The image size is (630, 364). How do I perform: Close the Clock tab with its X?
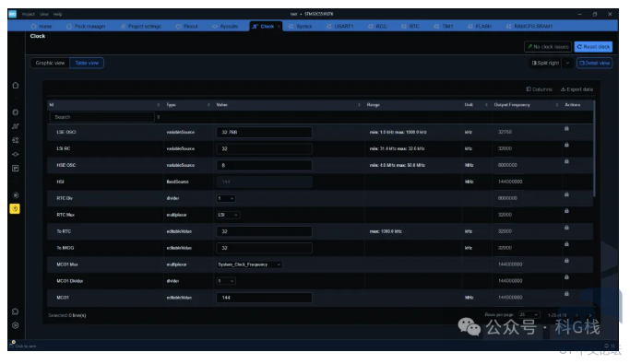click(279, 27)
